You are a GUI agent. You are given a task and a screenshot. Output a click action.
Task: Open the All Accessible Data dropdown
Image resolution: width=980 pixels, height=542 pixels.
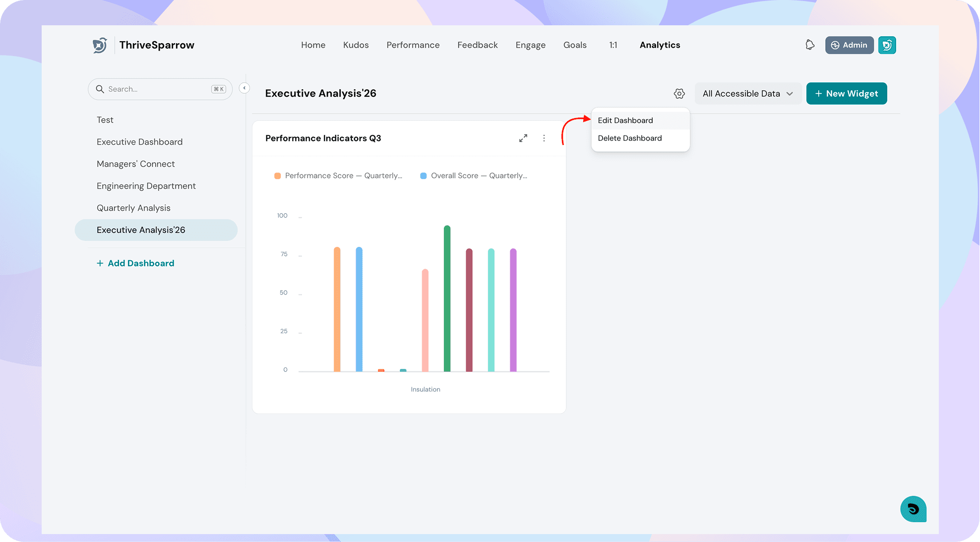click(x=748, y=94)
